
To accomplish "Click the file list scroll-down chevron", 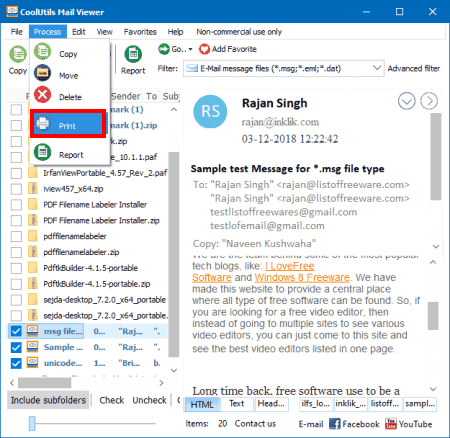I will point(174,370).
